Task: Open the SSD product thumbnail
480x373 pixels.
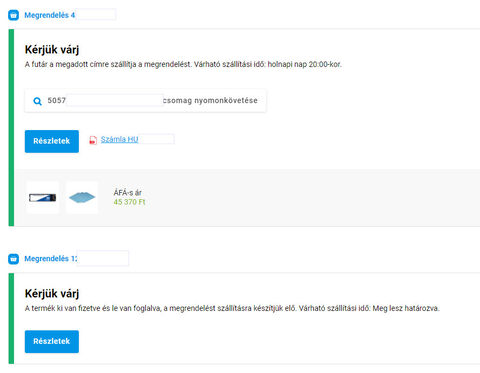Action: point(42,197)
